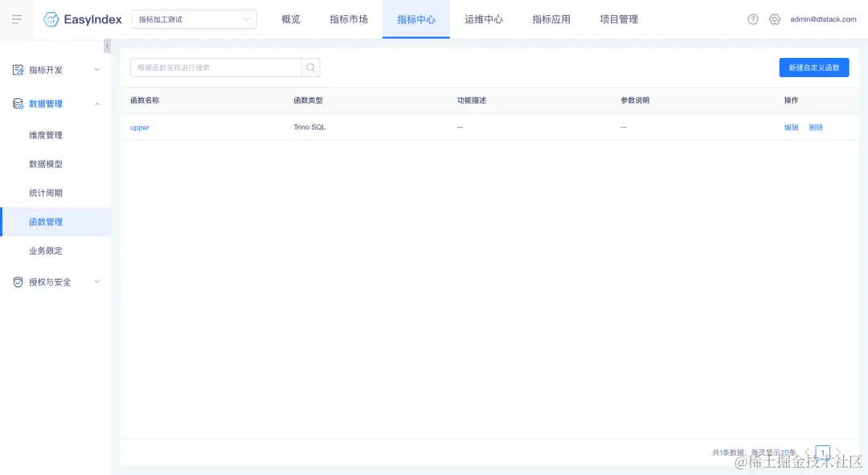Switch to the 运维中心 tab
Screen dimensions: 868x475
point(483,19)
